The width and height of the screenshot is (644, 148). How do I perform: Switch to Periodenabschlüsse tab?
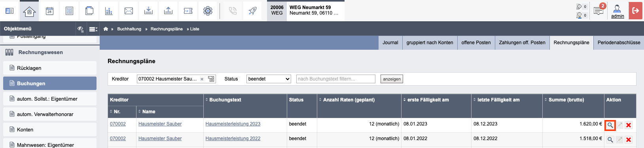[x=619, y=43]
